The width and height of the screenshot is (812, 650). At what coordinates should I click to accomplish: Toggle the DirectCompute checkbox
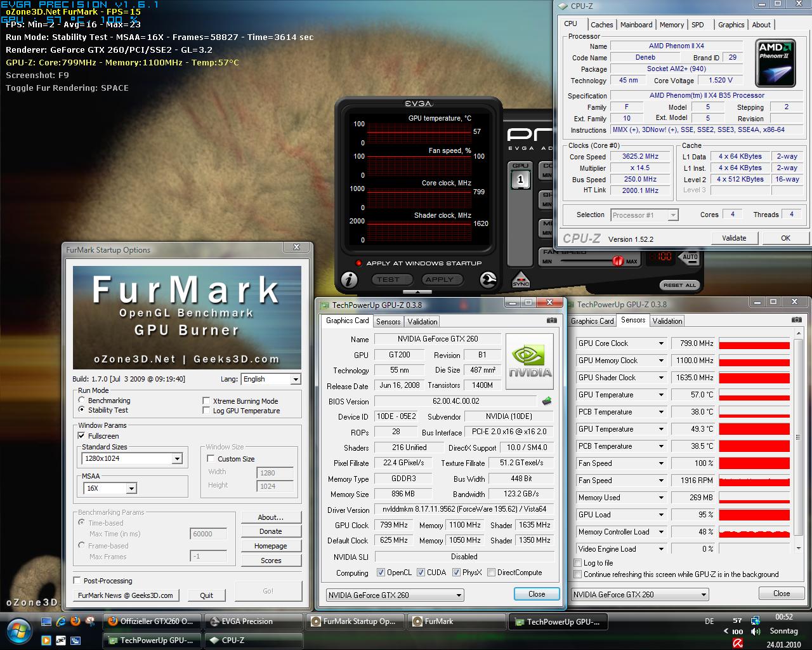point(491,573)
